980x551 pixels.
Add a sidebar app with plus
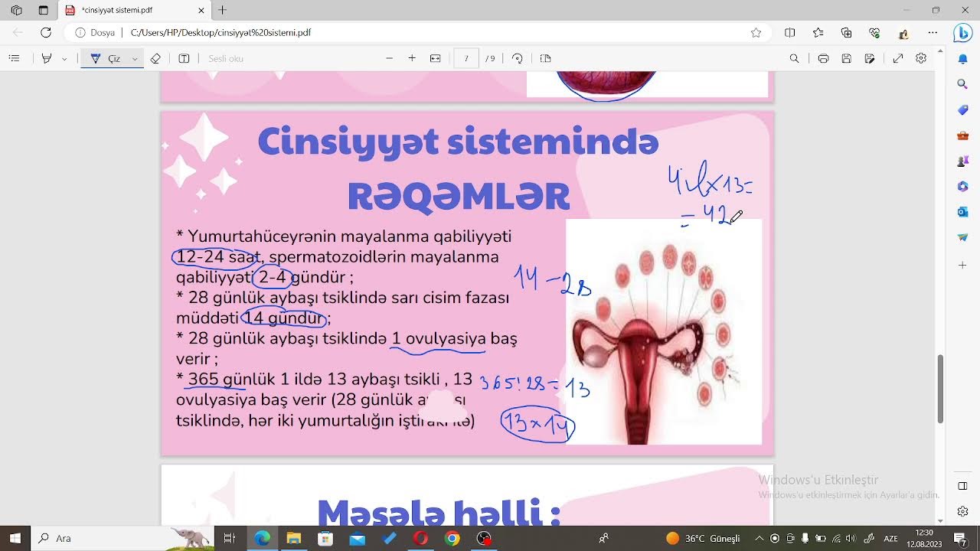pyautogui.click(x=963, y=265)
